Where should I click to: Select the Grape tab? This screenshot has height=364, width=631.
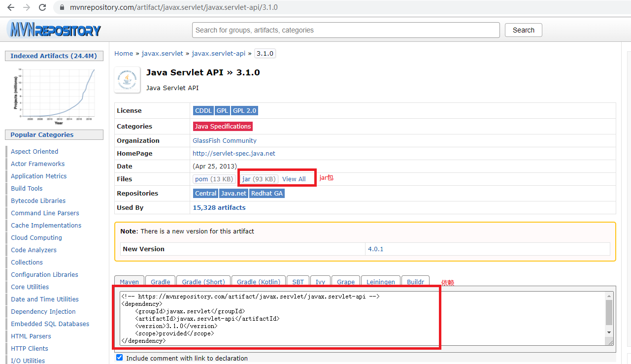pyautogui.click(x=346, y=282)
